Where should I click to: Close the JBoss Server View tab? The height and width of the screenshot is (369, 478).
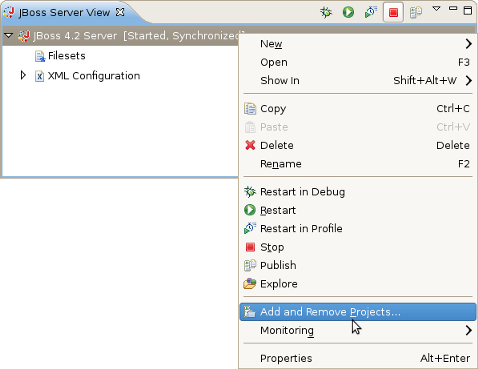coord(120,12)
